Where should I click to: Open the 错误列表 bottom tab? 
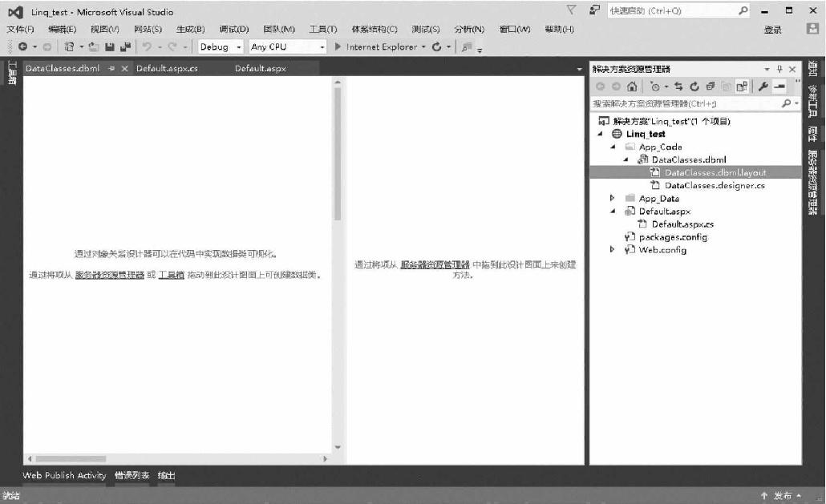click(132, 475)
